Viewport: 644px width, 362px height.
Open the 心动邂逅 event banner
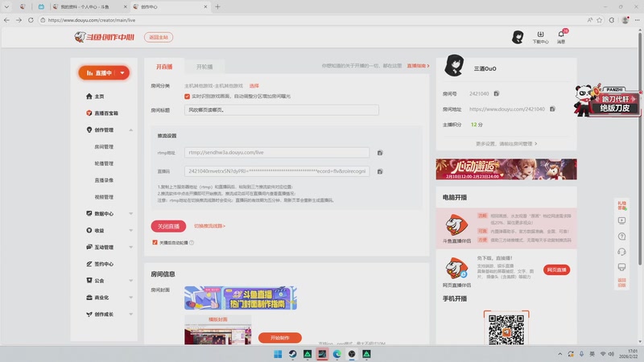tap(506, 169)
